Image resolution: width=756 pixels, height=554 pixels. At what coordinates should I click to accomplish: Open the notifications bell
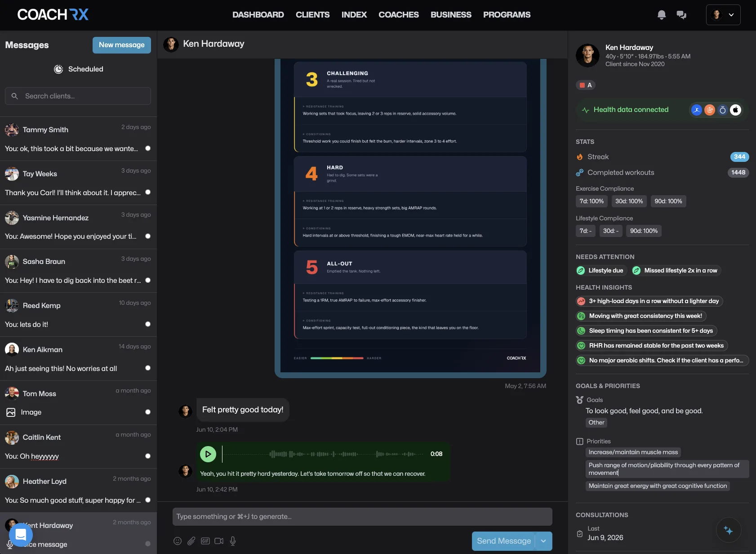point(661,15)
